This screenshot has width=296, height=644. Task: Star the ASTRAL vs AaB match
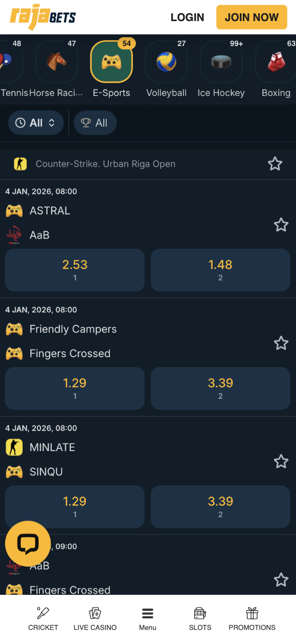point(281,225)
